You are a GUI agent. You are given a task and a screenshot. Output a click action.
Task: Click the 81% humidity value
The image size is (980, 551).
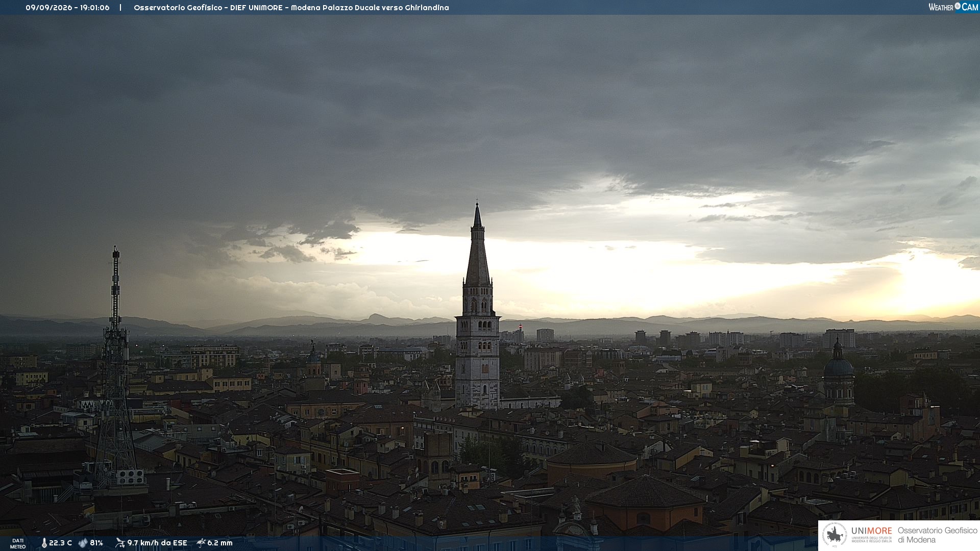coord(96,543)
